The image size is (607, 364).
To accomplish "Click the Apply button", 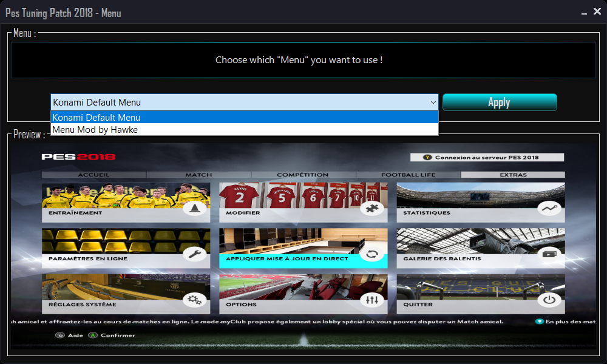I will tap(500, 102).
